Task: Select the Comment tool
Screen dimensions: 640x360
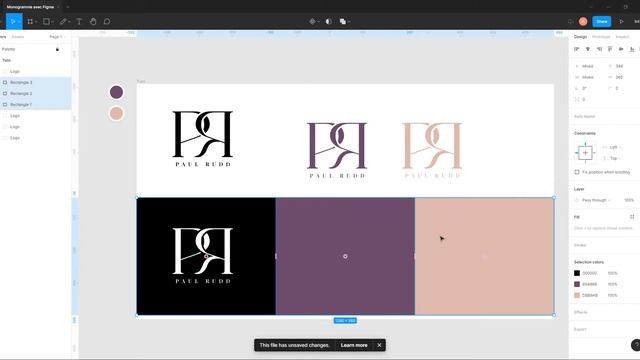Action: pos(107,22)
